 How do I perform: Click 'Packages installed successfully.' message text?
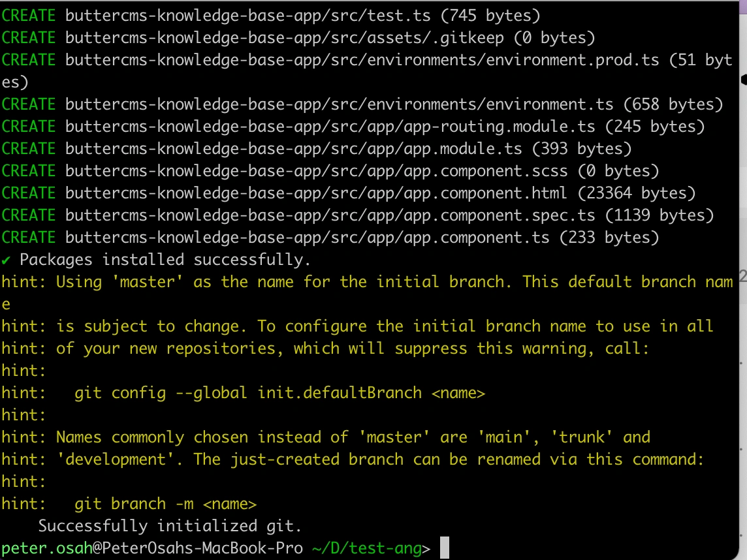[165, 260]
